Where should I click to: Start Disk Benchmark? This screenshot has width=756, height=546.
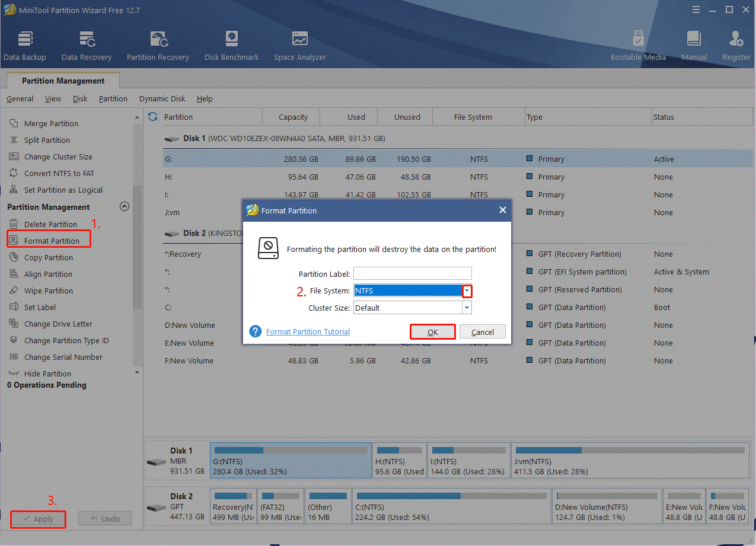[232, 46]
